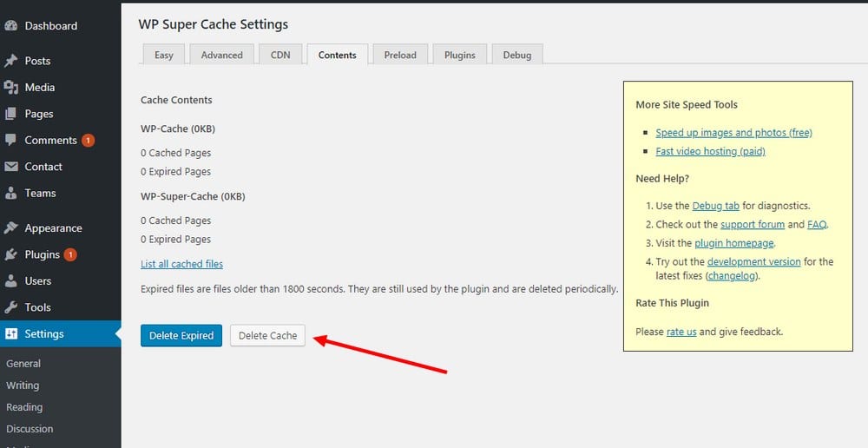
Task: Click the Comments notification badge
Action: tap(88, 141)
